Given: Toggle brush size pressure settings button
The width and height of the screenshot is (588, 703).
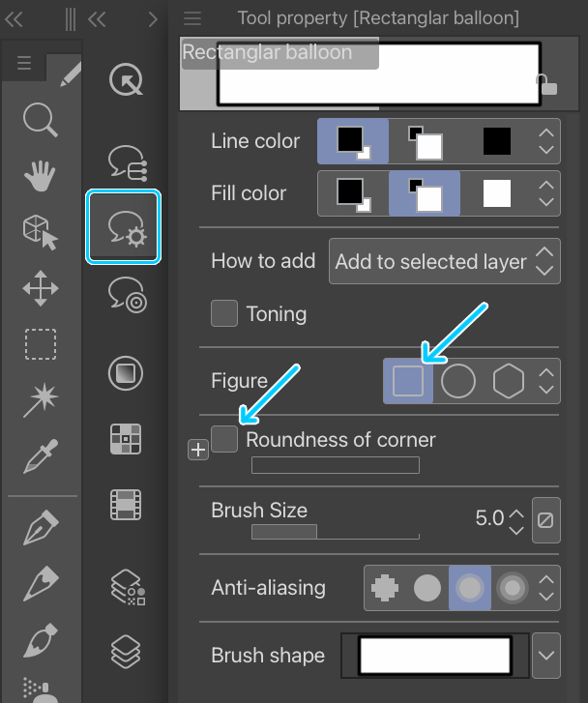Looking at the screenshot, I should (x=544, y=519).
